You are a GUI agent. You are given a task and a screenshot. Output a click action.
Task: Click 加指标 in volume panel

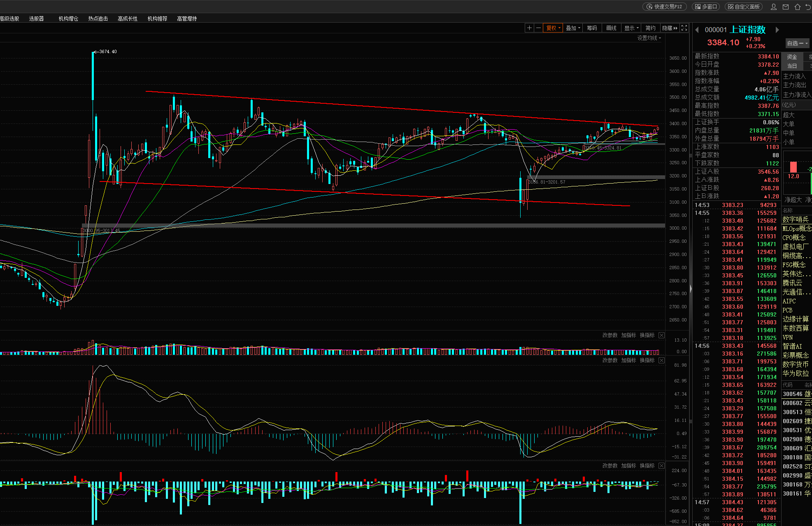[628, 335]
